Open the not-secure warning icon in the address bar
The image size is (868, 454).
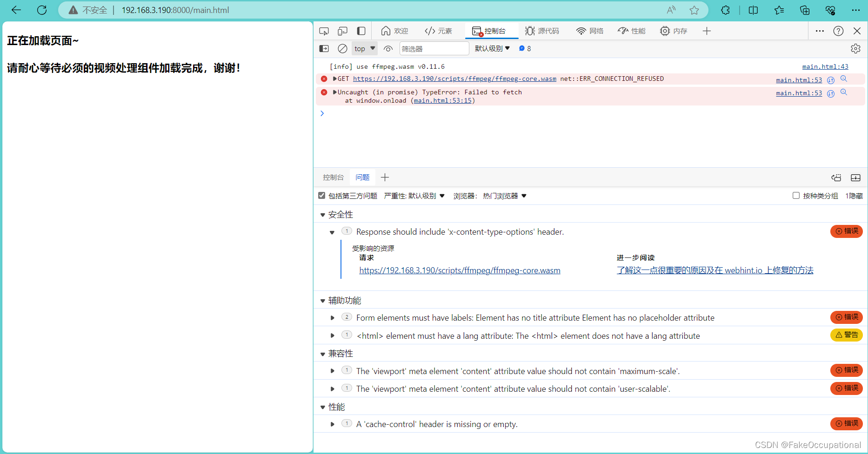(x=73, y=10)
